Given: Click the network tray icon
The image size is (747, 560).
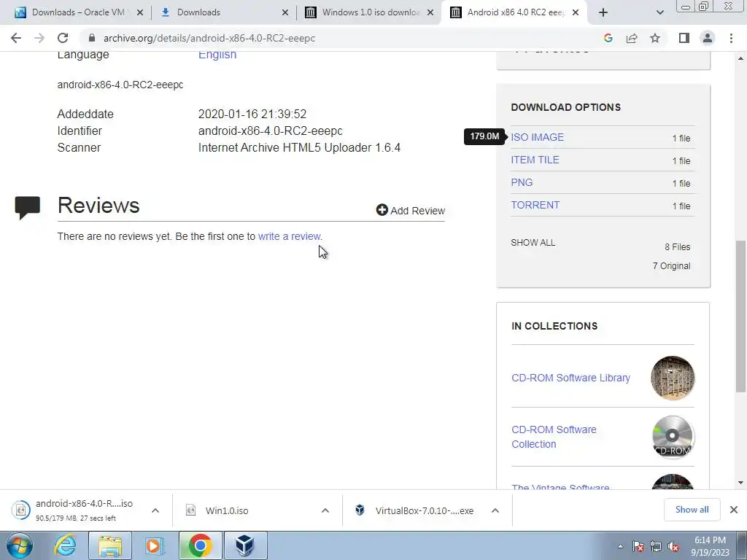Looking at the screenshot, I should (656, 546).
